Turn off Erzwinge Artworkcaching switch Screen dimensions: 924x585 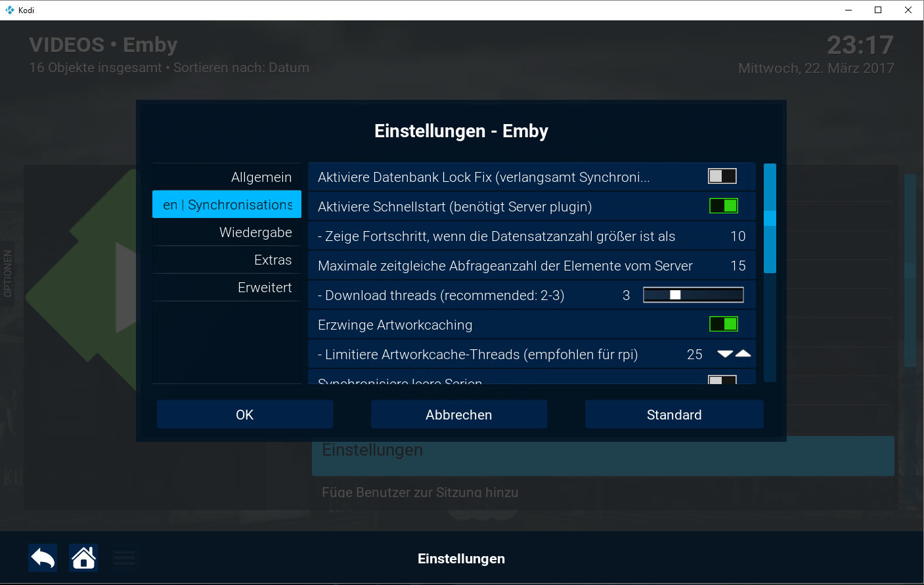tap(724, 324)
